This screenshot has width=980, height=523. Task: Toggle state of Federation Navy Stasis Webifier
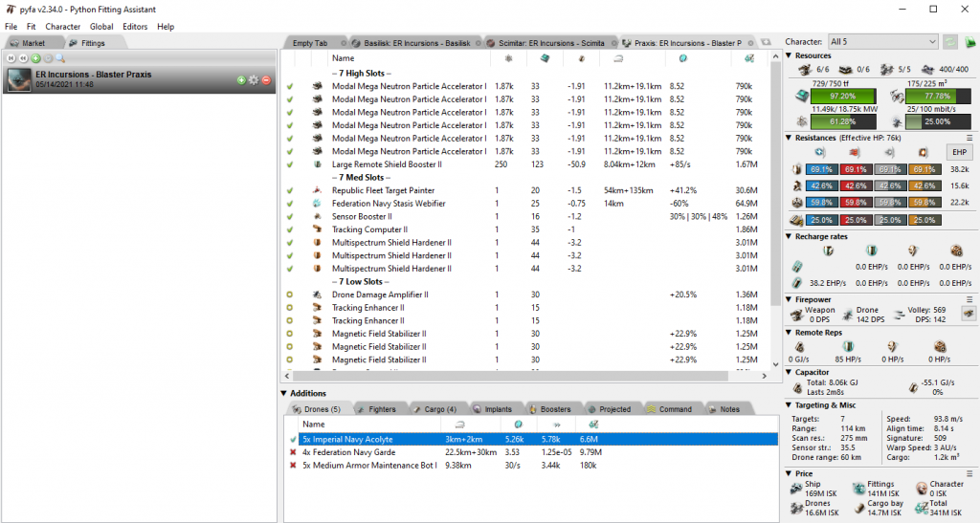289,204
